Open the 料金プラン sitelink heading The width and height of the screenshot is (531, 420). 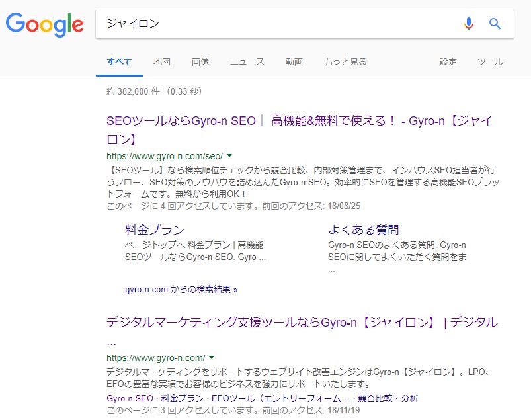155,230
